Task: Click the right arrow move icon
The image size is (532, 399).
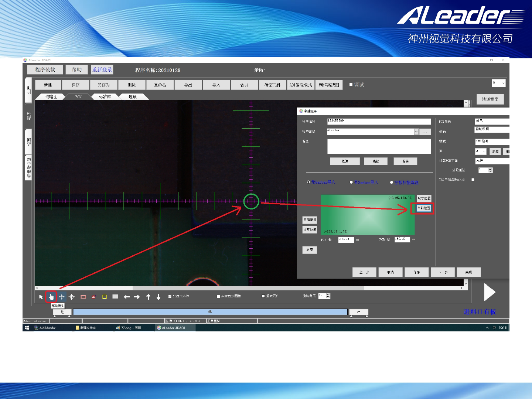Action: point(137,297)
